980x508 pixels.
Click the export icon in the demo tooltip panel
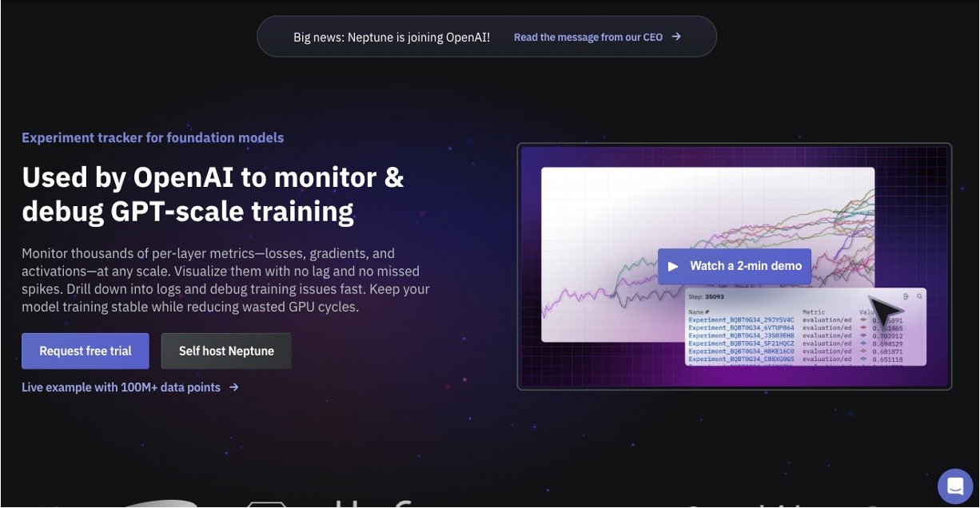click(x=906, y=296)
